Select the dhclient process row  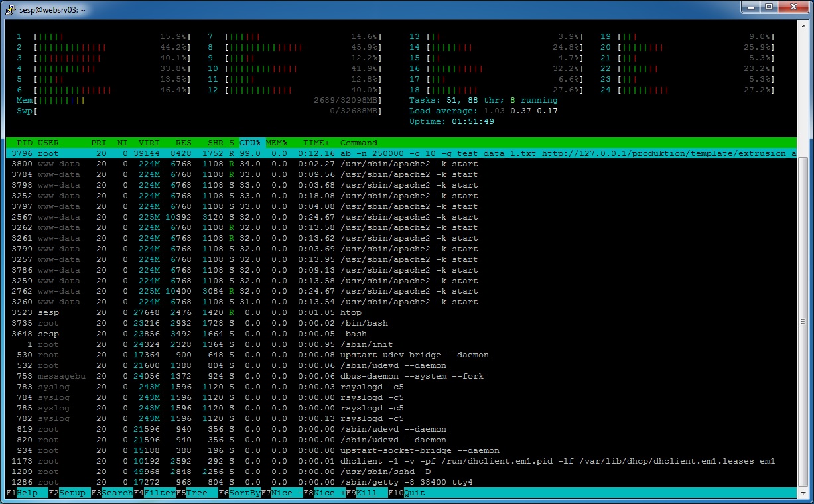tap(401, 461)
